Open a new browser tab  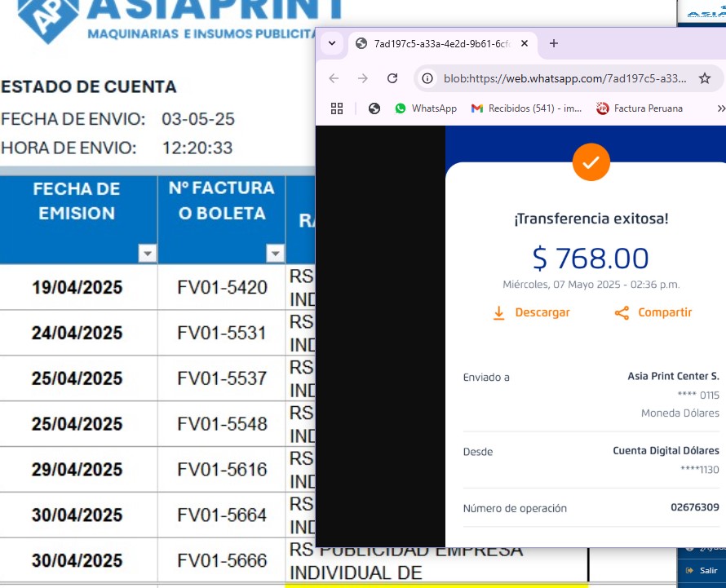[x=554, y=43]
